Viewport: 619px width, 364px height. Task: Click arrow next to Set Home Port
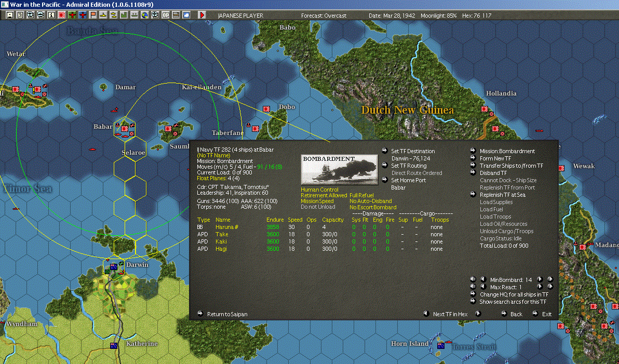pyautogui.click(x=384, y=180)
